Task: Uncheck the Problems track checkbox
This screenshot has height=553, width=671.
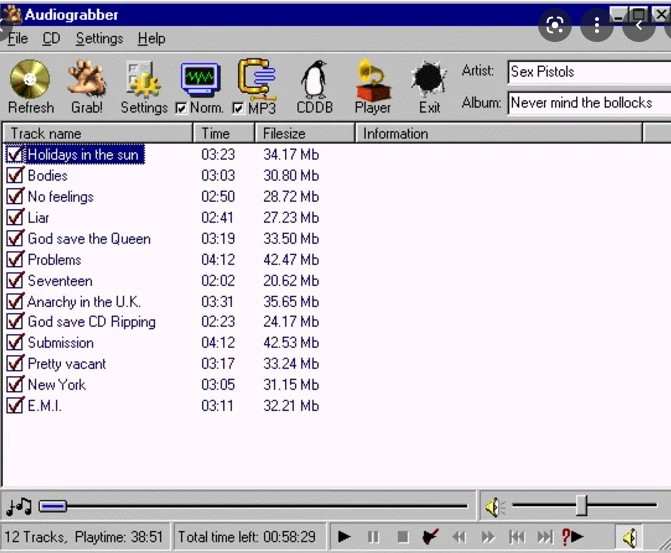Action: click(15, 259)
